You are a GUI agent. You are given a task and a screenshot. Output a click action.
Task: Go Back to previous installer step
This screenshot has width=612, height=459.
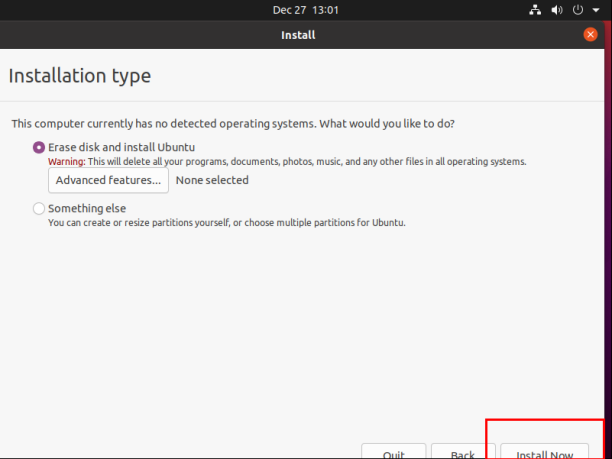tap(463, 452)
